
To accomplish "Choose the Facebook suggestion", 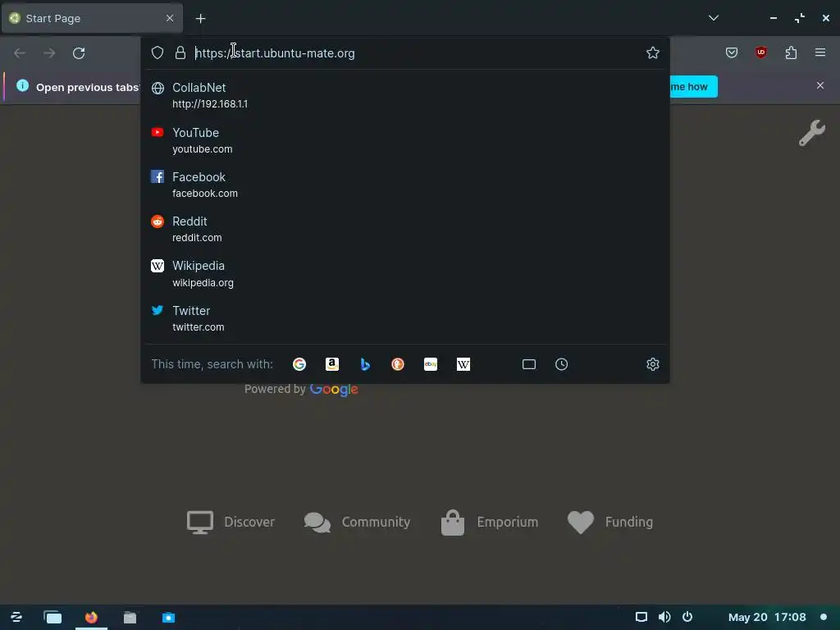I will [405, 185].
